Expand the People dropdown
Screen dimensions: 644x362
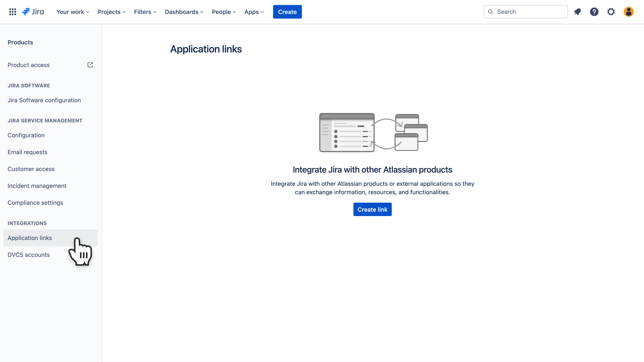coord(224,12)
